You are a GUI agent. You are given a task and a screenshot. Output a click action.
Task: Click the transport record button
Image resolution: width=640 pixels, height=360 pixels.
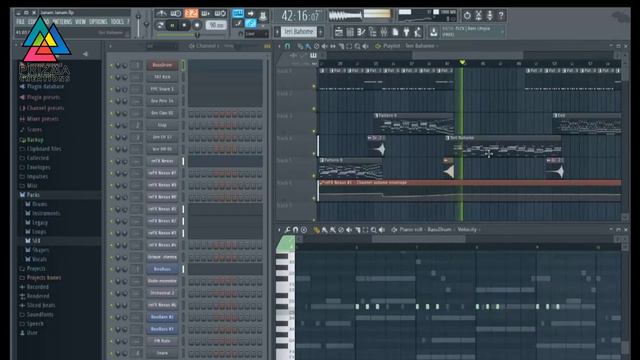pos(197,25)
